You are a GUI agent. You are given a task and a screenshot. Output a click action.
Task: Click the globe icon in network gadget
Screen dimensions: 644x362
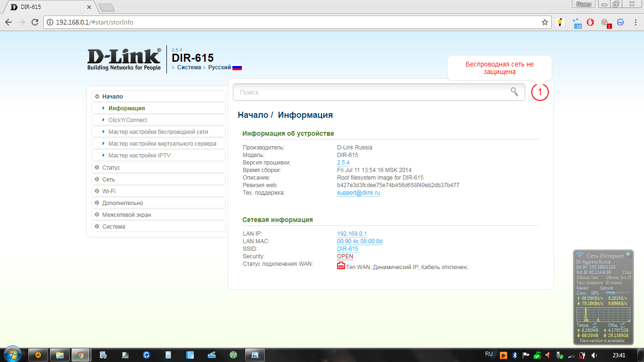click(628, 255)
